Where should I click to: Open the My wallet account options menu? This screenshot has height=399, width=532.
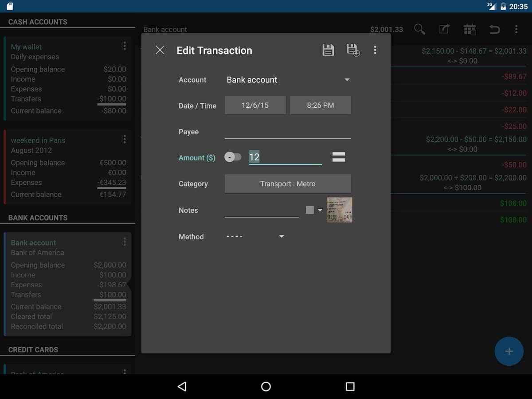coord(125,46)
